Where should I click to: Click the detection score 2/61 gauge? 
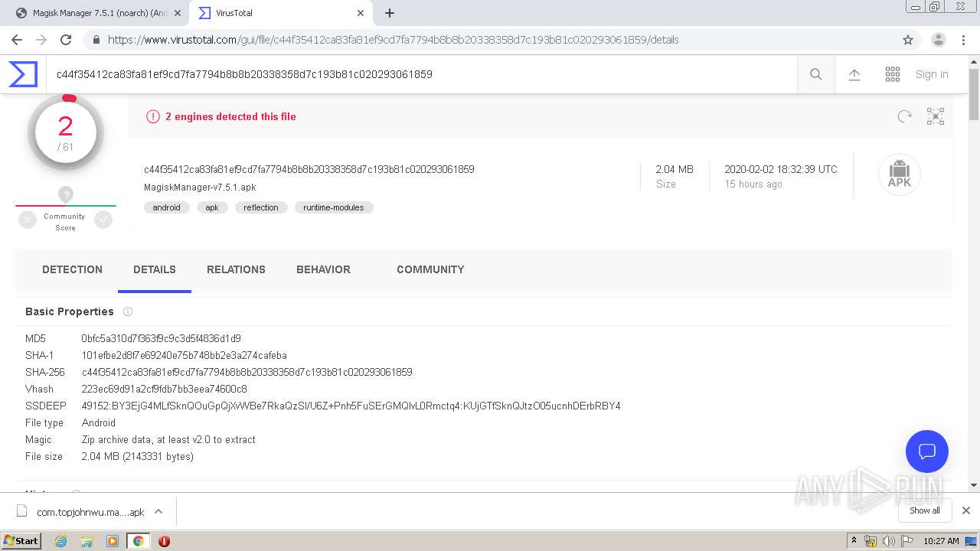(x=66, y=133)
